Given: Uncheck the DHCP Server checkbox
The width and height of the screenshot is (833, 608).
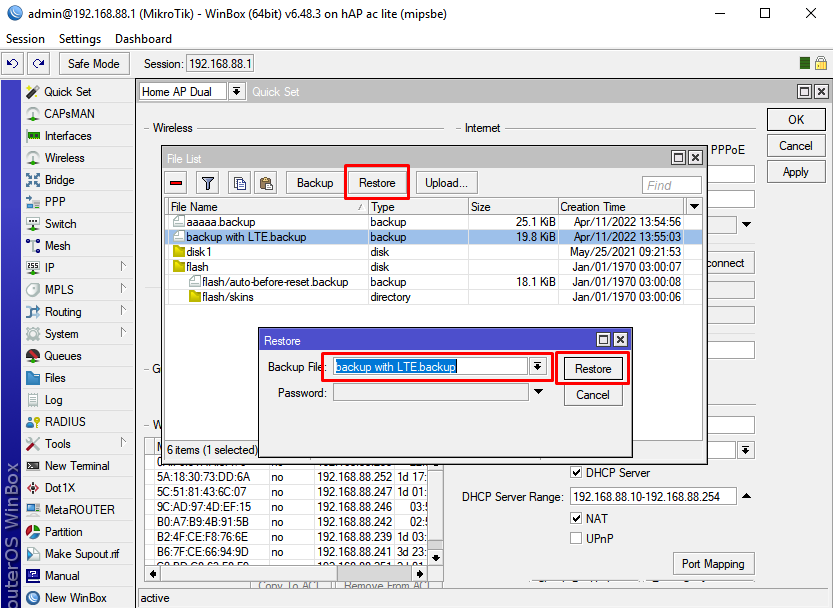Looking at the screenshot, I should click(x=576, y=473).
